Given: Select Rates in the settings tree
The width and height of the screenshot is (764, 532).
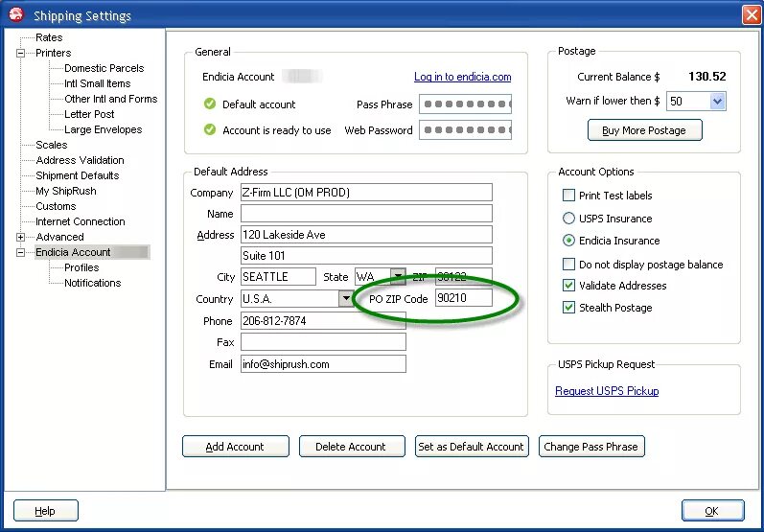Looking at the screenshot, I should coord(49,37).
